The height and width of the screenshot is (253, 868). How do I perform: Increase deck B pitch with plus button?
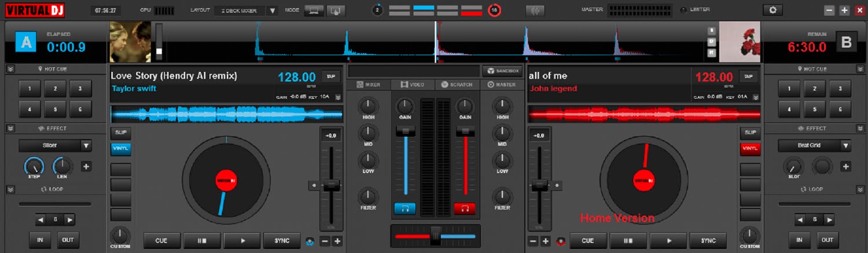546,241
